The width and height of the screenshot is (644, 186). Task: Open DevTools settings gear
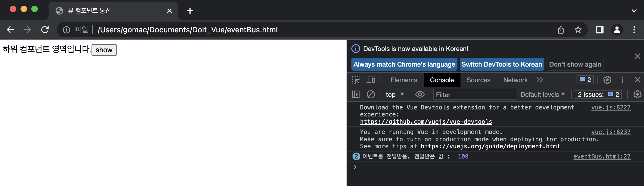[607, 80]
